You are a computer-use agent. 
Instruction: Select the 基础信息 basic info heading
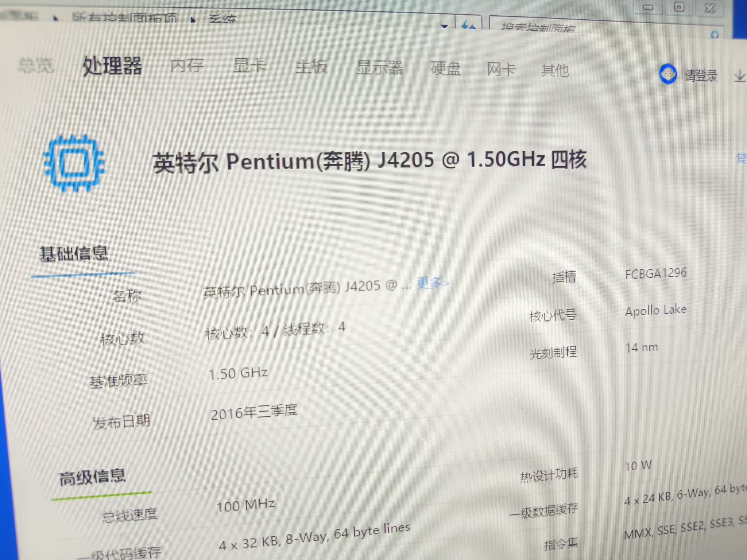click(74, 254)
